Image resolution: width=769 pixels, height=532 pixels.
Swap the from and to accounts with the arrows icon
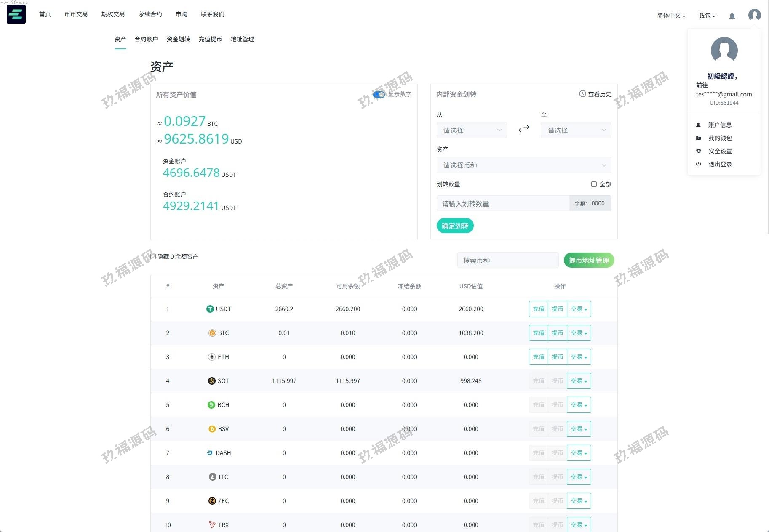pyautogui.click(x=523, y=129)
